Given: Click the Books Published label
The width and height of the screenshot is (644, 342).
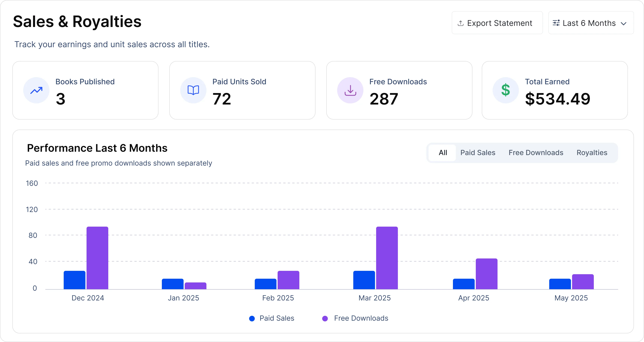Looking at the screenshot, I should (85, 82).
